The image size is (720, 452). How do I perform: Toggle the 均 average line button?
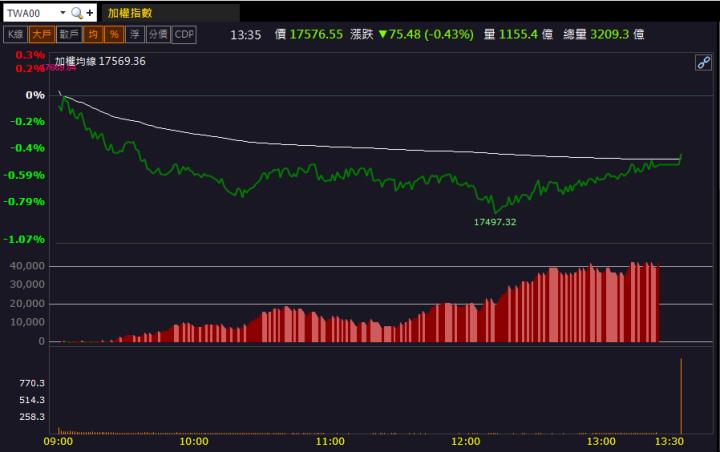pos(93,34)
